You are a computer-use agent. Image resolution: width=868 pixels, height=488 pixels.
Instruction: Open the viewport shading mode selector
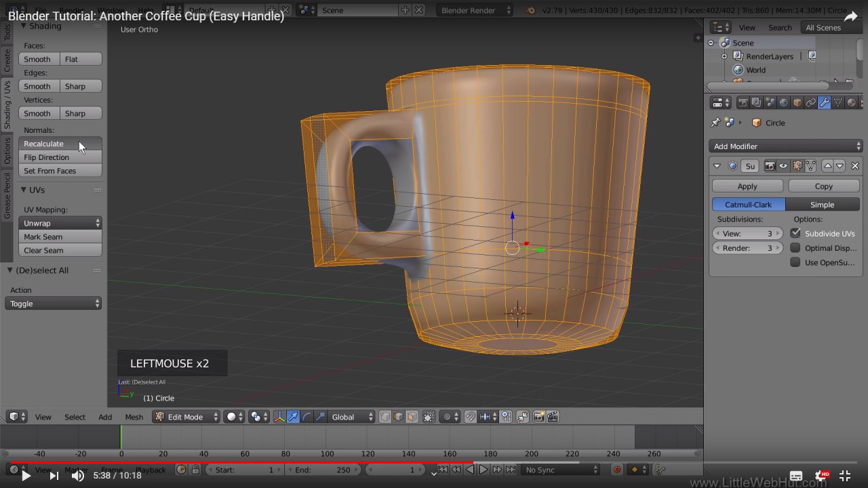(x=234, y=417)
